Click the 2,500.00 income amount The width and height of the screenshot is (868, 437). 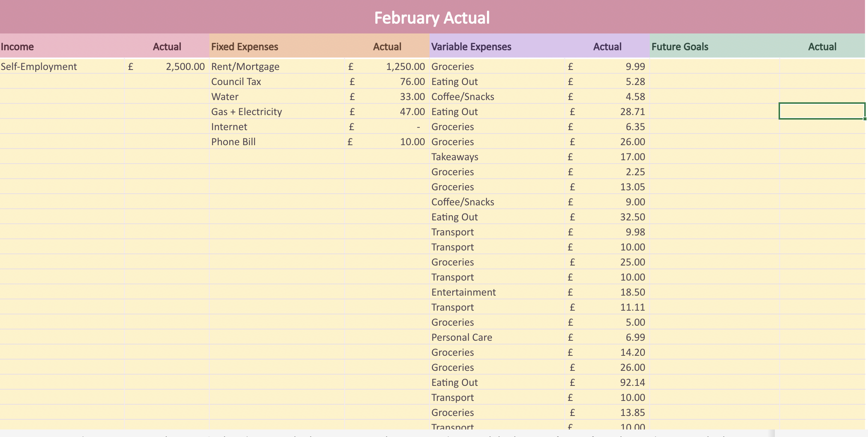(x=167, y=67)
